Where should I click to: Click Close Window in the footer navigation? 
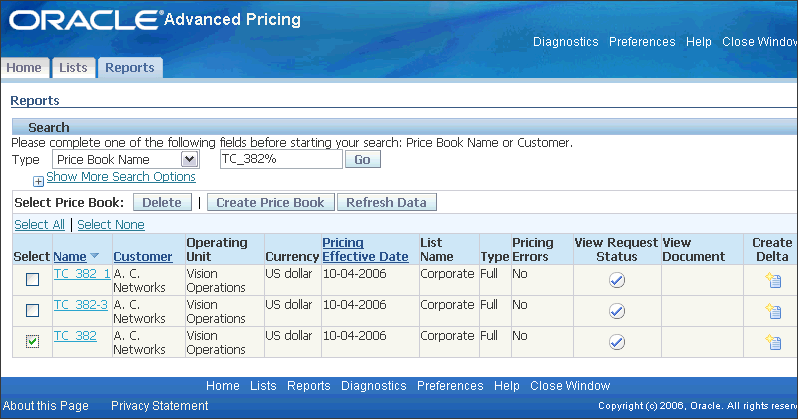tap(570, 385)
